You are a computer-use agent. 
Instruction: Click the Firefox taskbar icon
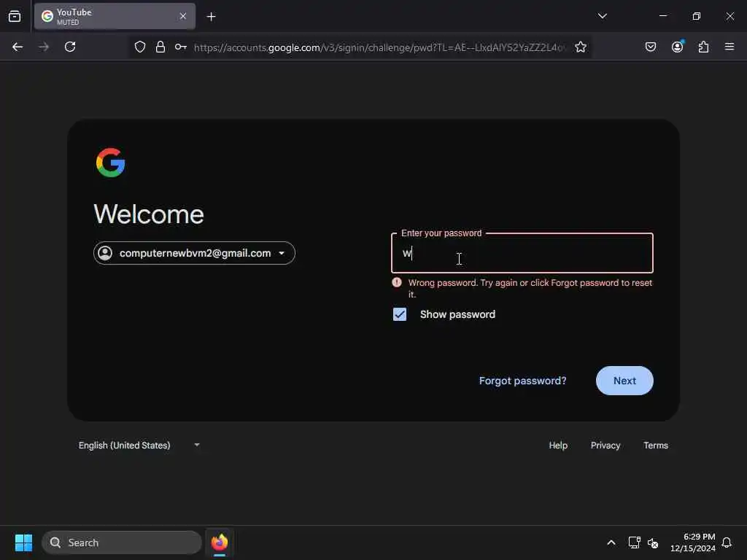[219, 542]
